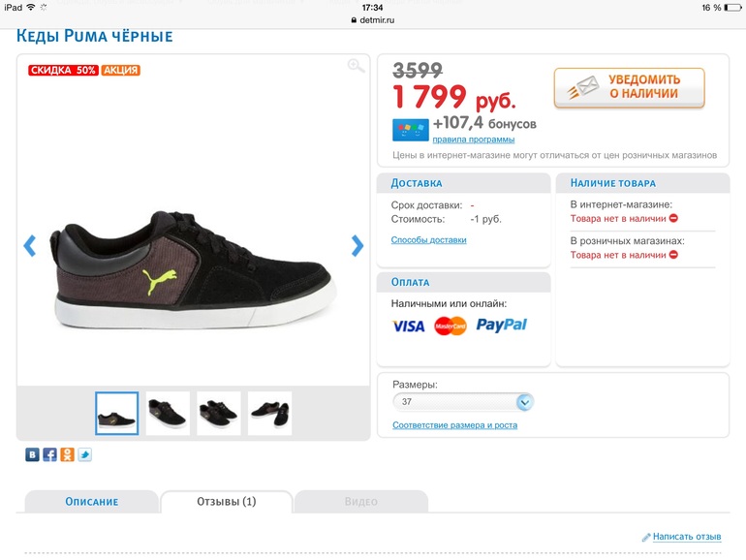Click the bonus program card icon
Viewport: 746px width, 560px height.
410,130
